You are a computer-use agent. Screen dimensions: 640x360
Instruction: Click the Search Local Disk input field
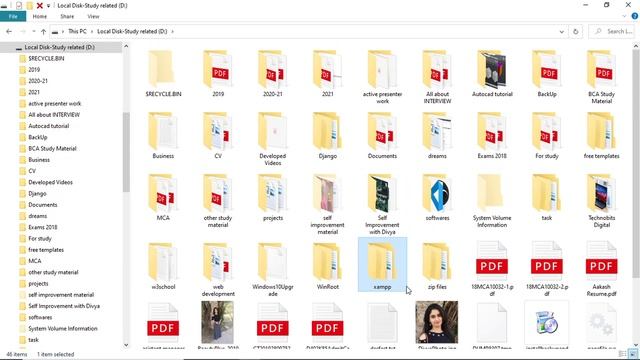coord(611,31)
